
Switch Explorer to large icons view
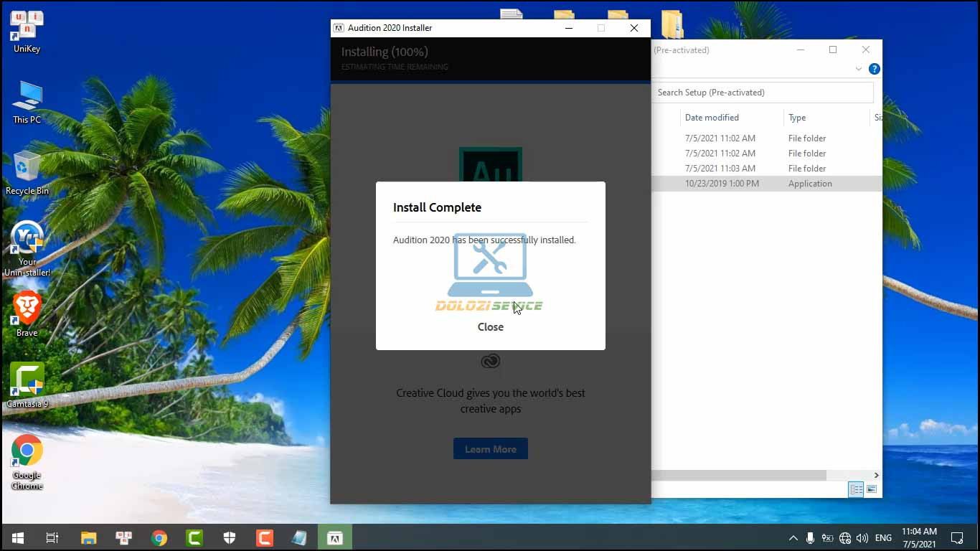pyautogui.click(x=872, y=489)
